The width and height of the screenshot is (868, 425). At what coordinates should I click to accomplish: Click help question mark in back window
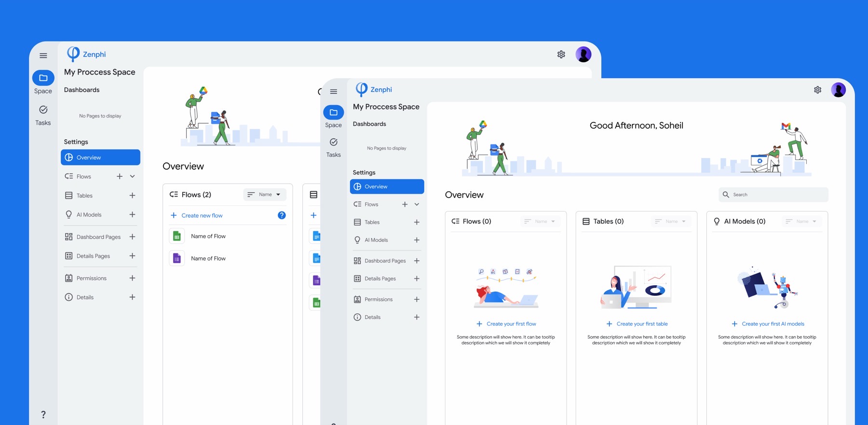43,414
